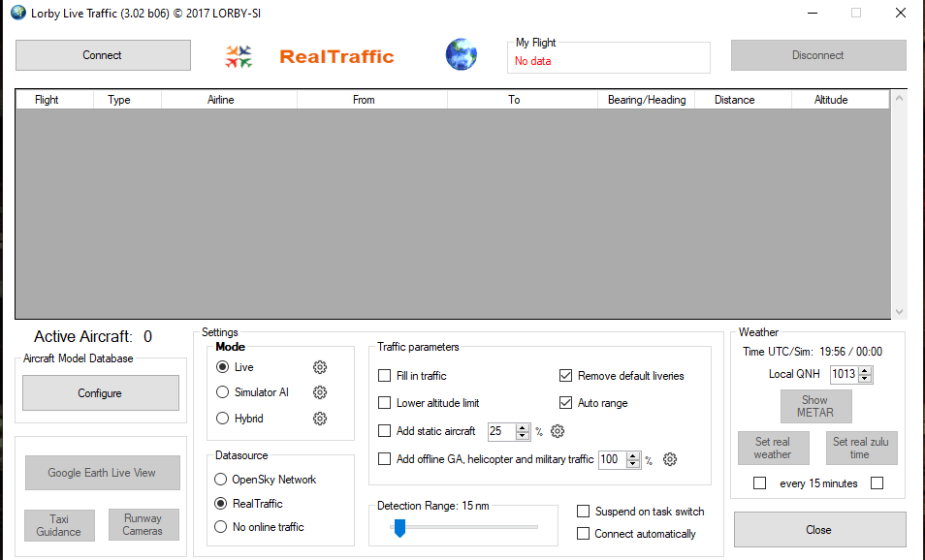Open settings gear next to Hybrid mode

click(x=320, y=419)
